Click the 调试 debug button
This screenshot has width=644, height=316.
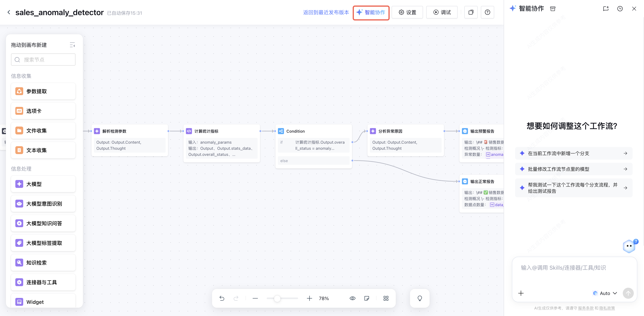(442, 12)
